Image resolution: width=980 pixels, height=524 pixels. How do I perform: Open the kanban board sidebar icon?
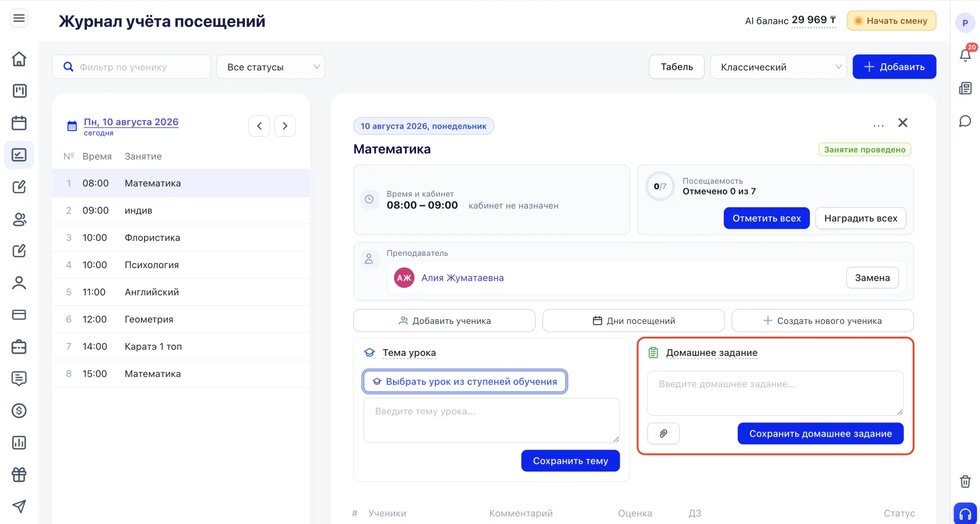point(19,91)
